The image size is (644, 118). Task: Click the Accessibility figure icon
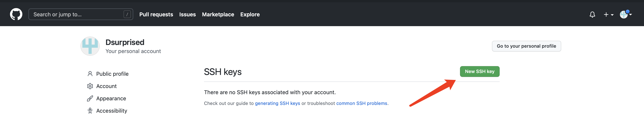point(90,111)
